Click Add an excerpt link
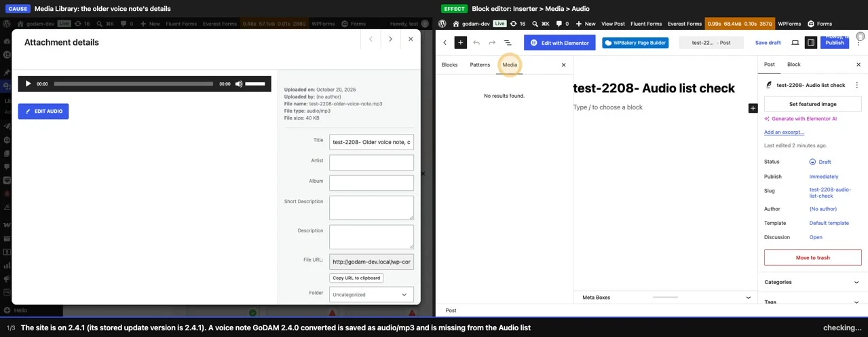This screenshot has height=337, width=868. pos(784,132)
